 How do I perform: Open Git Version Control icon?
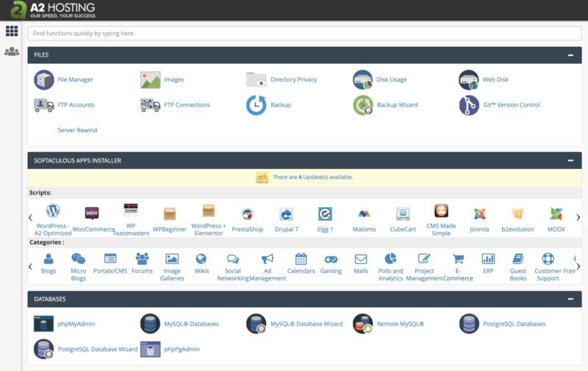(469, 105)
